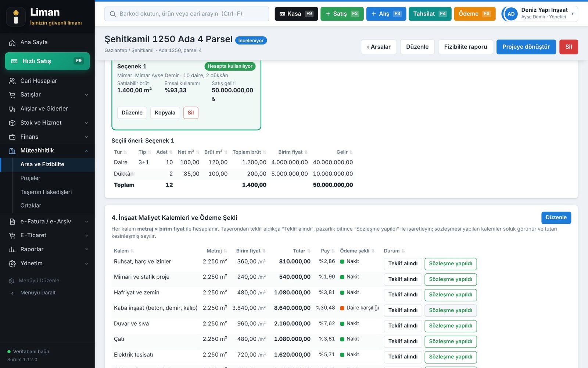
Task: Click the Alışlar ve Giderler truck icon
Action: (12, 109)
